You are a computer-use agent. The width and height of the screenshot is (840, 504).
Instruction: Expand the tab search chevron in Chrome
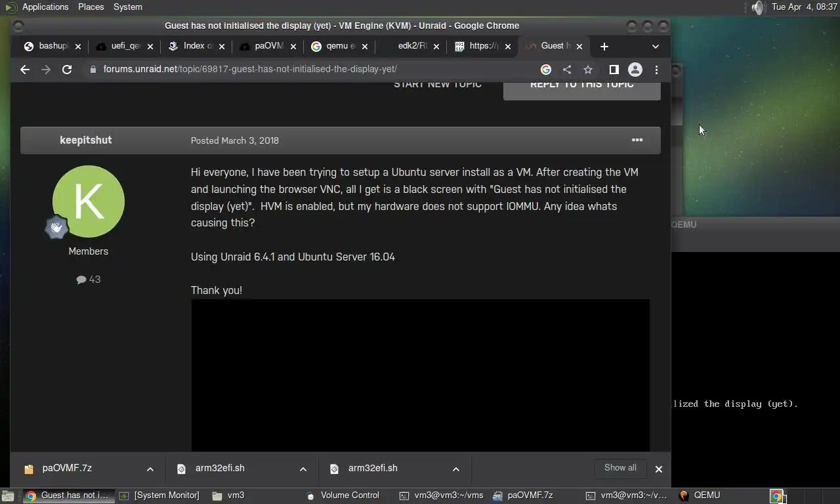click(x=655, y=47)
